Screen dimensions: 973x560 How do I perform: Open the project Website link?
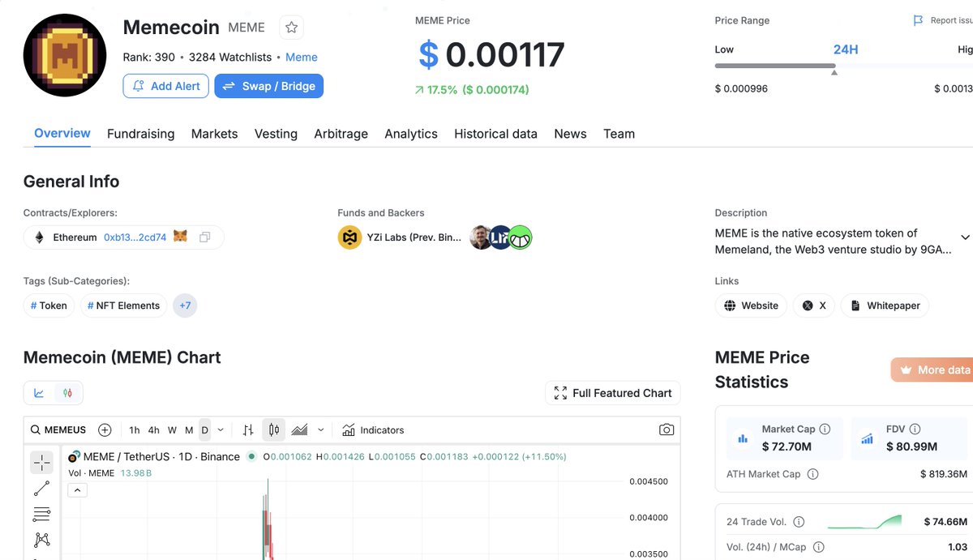[751, 306]
